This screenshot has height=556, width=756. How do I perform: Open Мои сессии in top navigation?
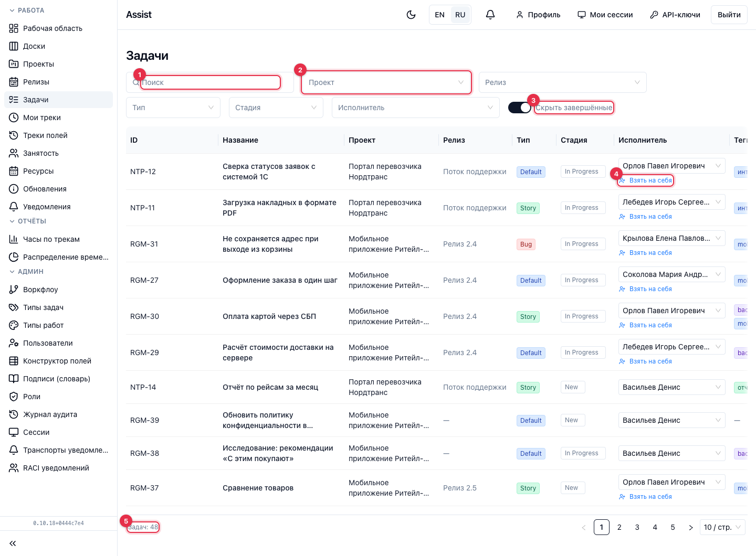[x=605, y=15]
